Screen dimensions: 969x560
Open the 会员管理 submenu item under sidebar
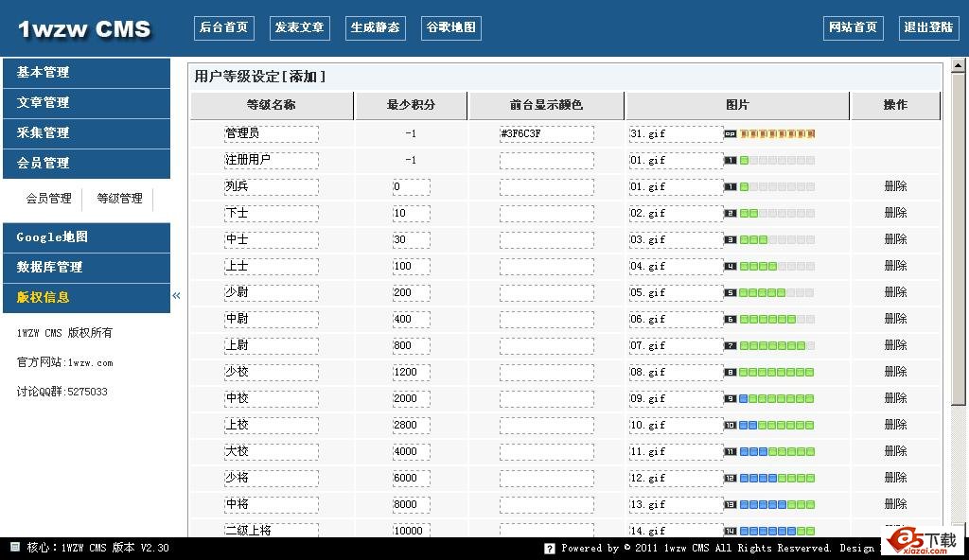point(48,199)
